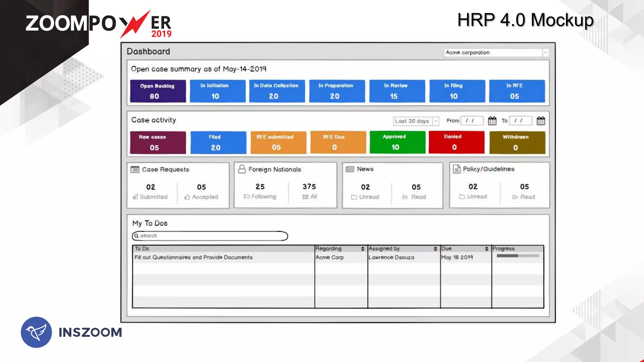Open Fill out Questionnaires to-do item

click(x=193, y=257)
